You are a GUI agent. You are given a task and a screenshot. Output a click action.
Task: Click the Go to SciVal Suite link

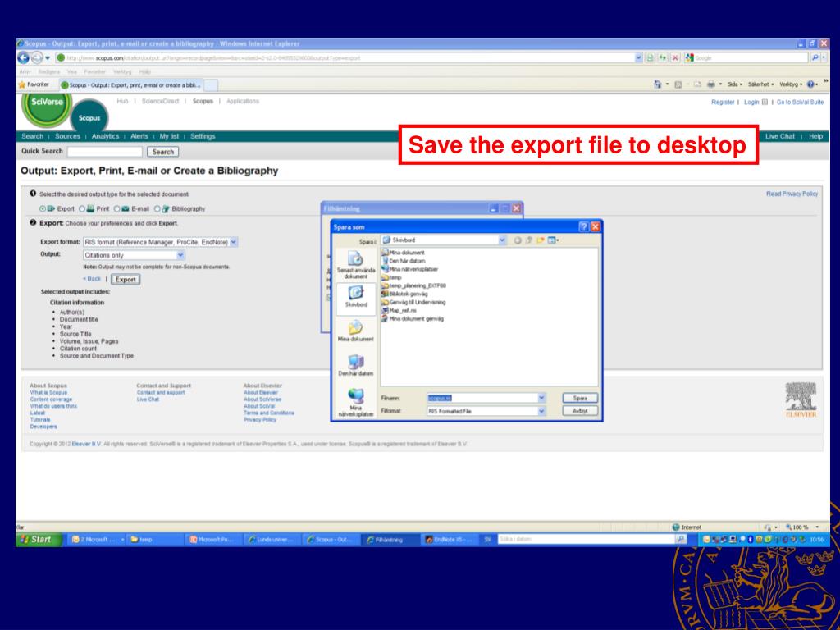pos(801,103)
